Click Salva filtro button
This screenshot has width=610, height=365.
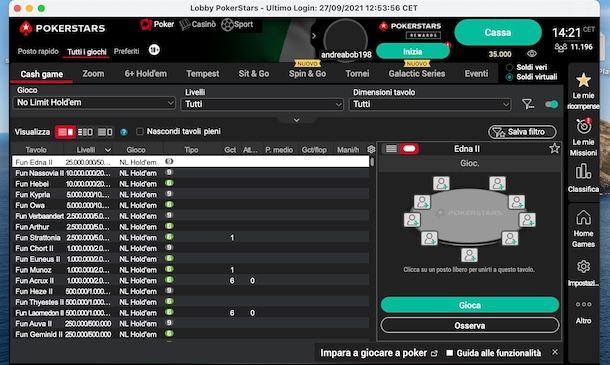click(x=522, y=132)
